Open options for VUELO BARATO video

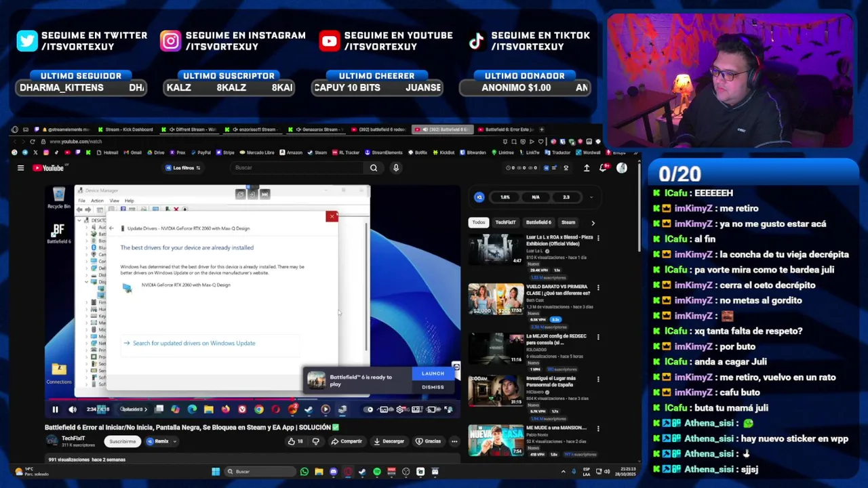pos(598,287)
